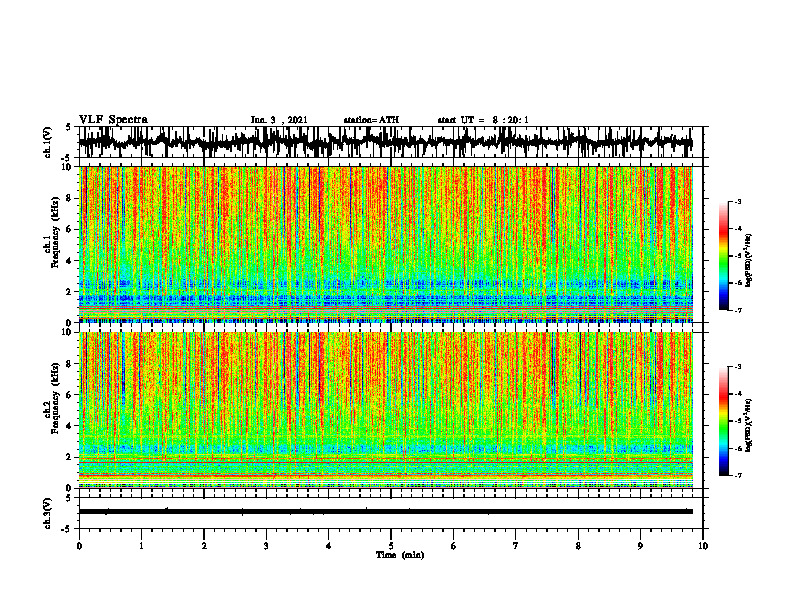Viewport: 792px width, 612px height.
Task: Click the "VLF Spectra" title text
Action: 113,120
